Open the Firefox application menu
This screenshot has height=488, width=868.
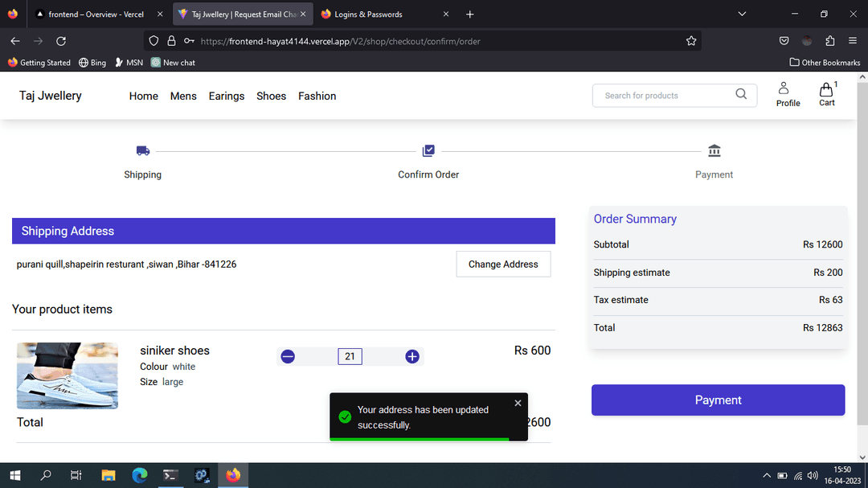pos(853,41)
